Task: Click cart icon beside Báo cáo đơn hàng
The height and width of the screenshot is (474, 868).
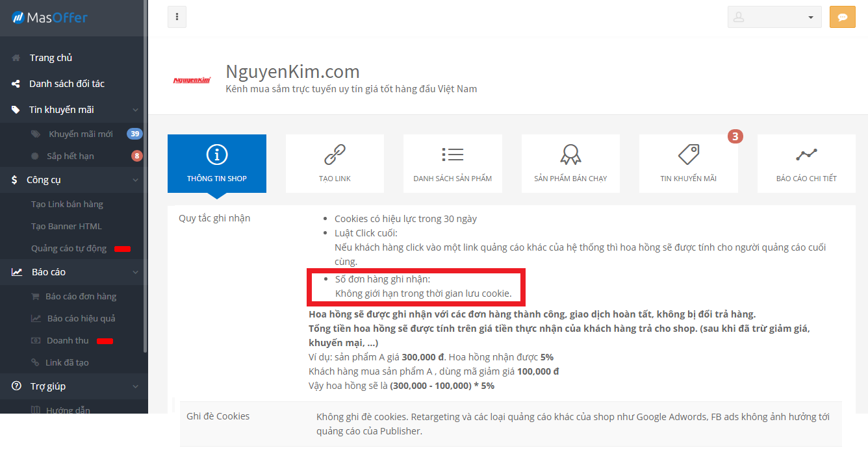Action: (x=36, y=296)
